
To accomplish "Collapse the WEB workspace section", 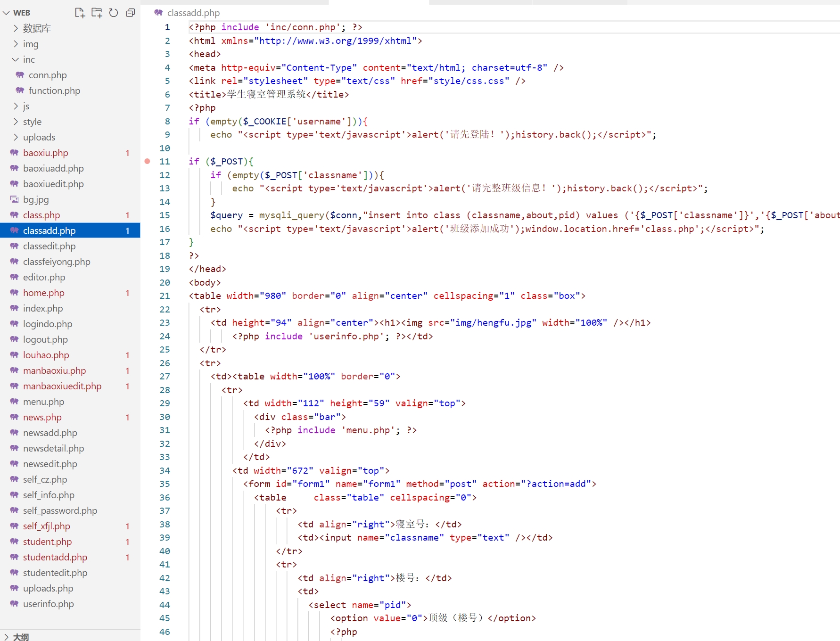I will (x=6, y=13).
